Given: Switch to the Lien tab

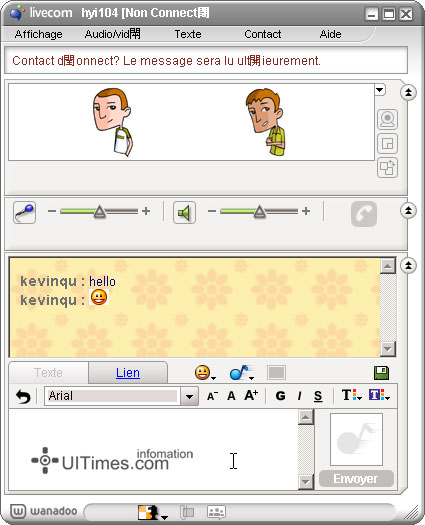Looking at the screenshot, I should [x=128, y=373].
